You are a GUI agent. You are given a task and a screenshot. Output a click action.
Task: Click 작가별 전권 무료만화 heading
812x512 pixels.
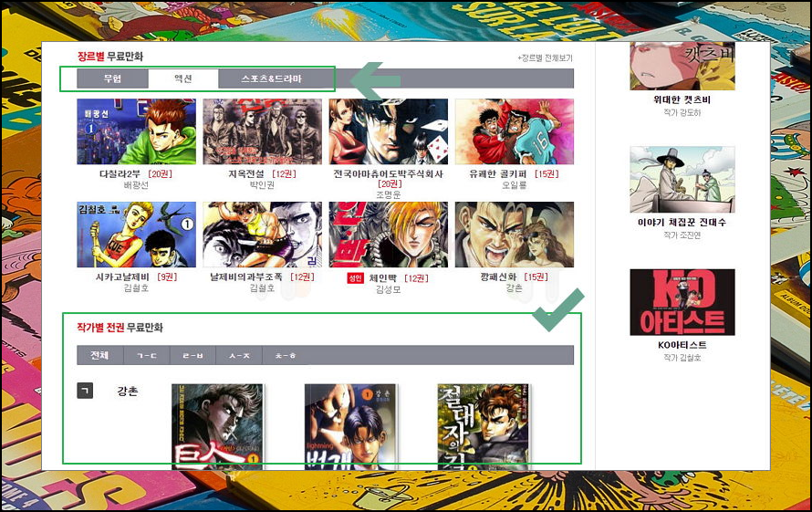pos(120,328)
